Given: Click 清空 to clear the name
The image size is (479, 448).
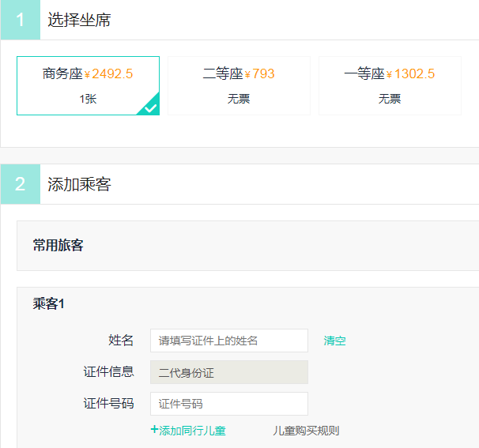Looking at the screenshot, I should [x=334, y=341].
